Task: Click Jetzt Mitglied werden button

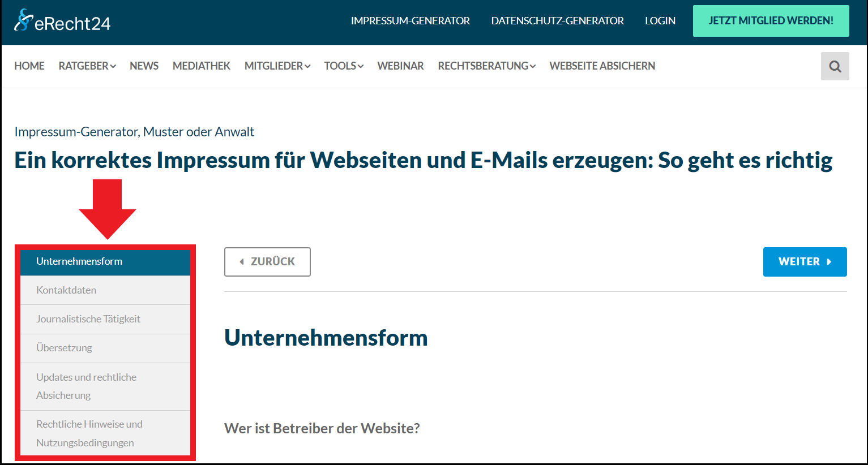Action: coord(771,21)
